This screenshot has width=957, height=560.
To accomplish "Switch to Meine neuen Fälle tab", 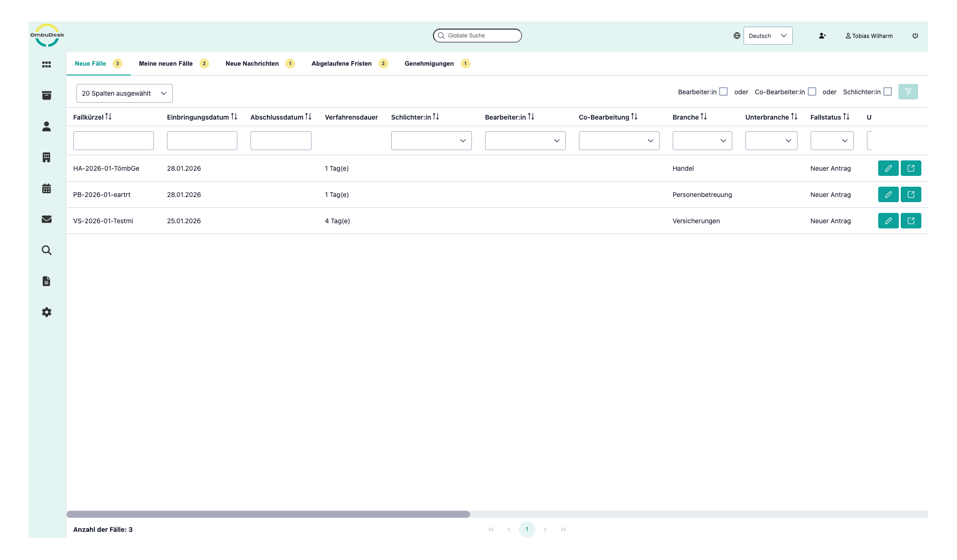I will (x=166, y=64).
